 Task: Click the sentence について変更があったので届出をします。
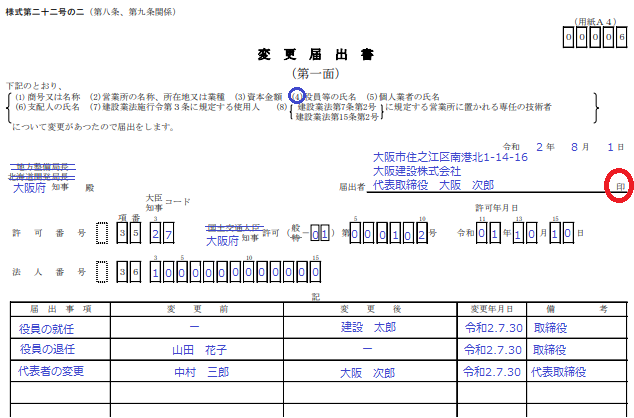94,127
